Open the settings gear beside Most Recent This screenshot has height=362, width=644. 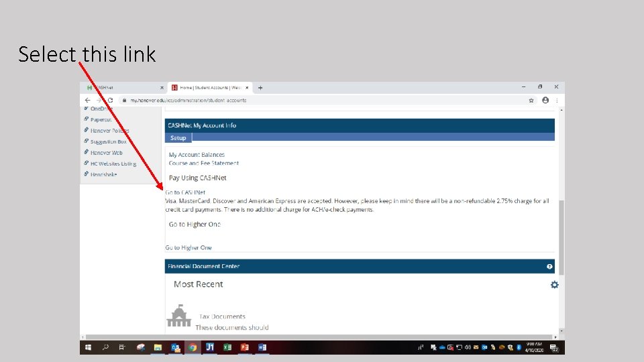pyautogui.click(x=555, y=284)
